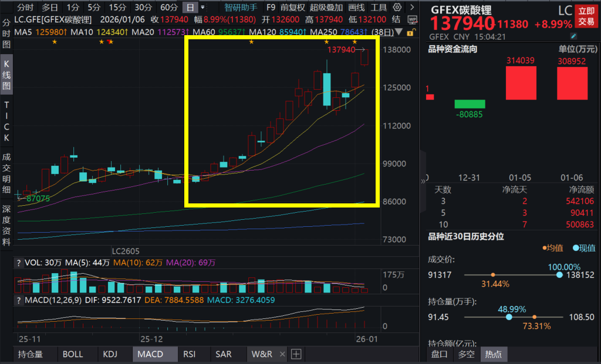
Task: Click the WP icon right of chart header
Action: click(412, 19)
